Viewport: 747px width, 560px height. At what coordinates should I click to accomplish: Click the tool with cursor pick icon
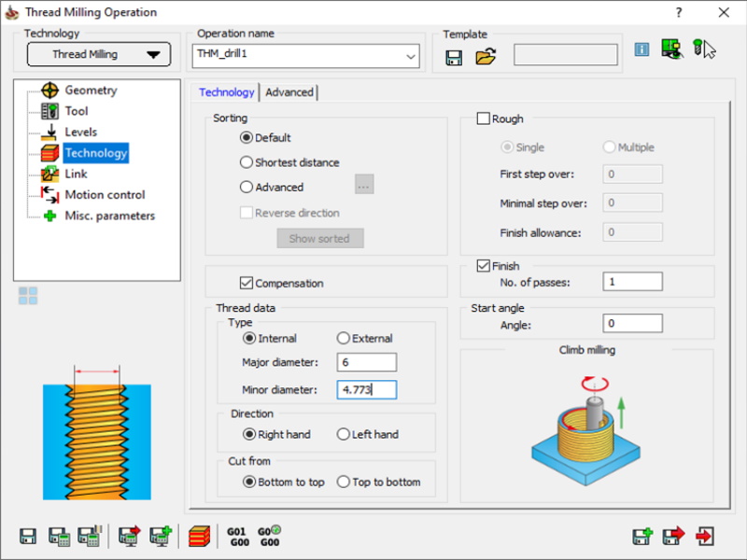pos(703,49)
